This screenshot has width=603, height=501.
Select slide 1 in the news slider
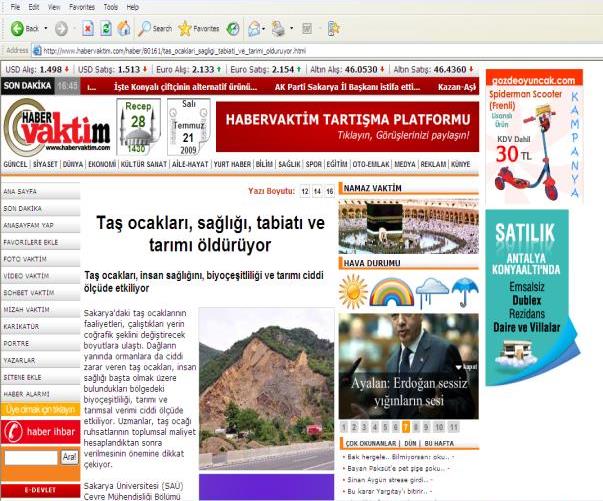(x=344, y=427)
